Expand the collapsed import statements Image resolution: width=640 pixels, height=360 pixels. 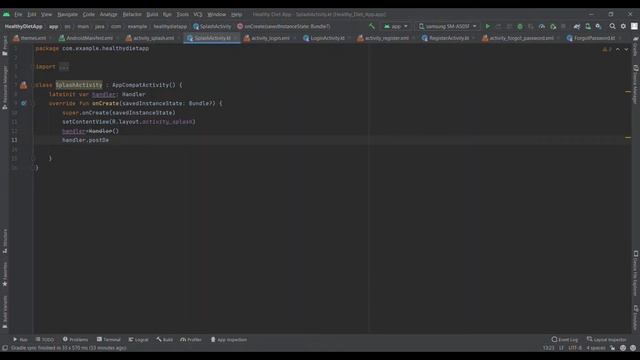[x=64, y=67]
